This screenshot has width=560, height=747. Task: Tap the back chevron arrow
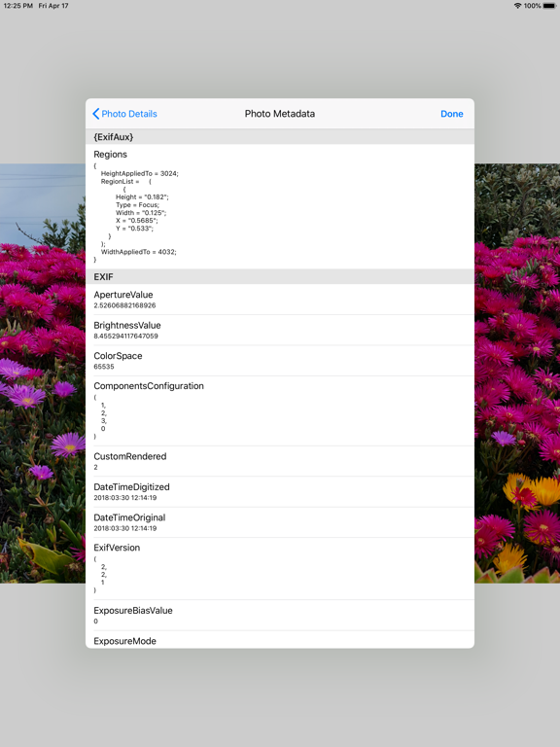95,114
